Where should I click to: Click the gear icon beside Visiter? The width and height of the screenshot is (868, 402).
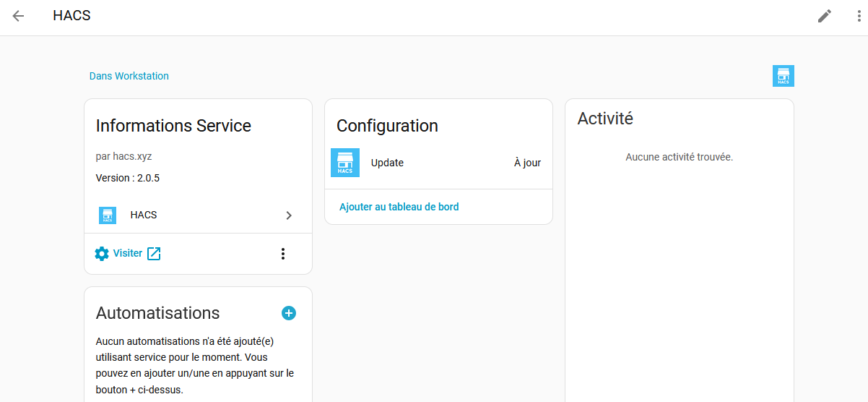point(102,254)
